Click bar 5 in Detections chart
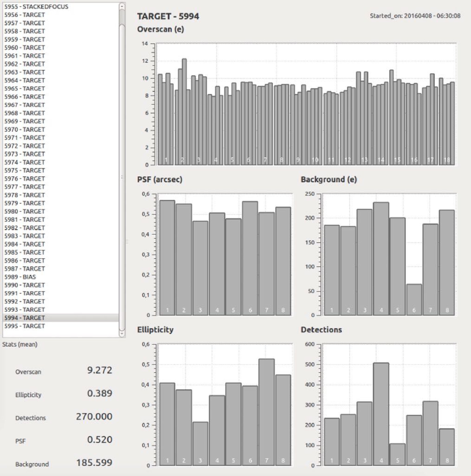Screen dimensions: 471x476 pos(397,455)
